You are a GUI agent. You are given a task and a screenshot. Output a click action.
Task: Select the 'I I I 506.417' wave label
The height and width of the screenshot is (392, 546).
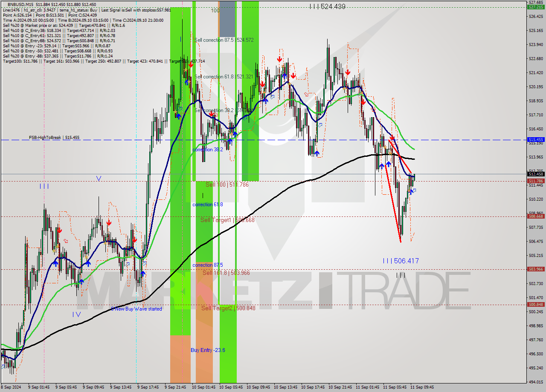click(x=401, y=261)
